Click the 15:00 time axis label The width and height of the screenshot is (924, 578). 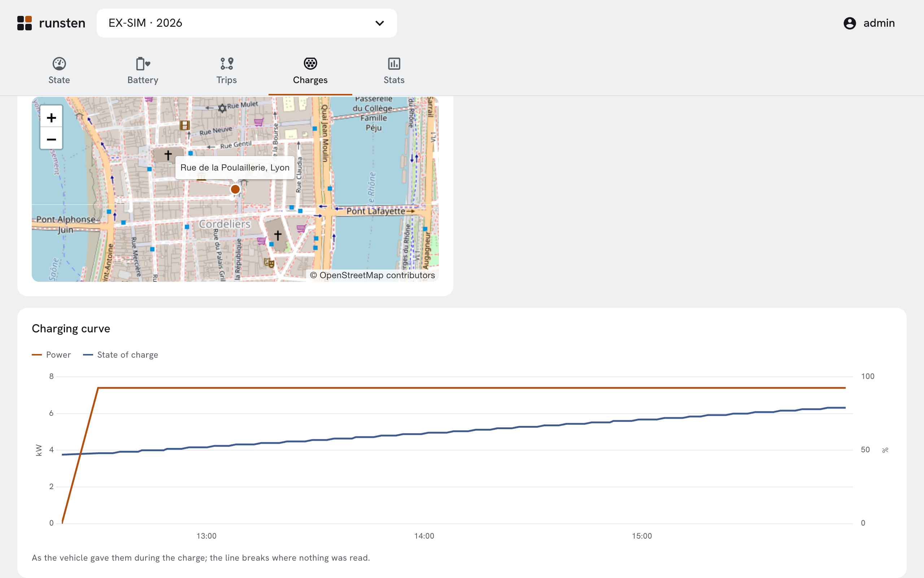click(x=642, y=536)
